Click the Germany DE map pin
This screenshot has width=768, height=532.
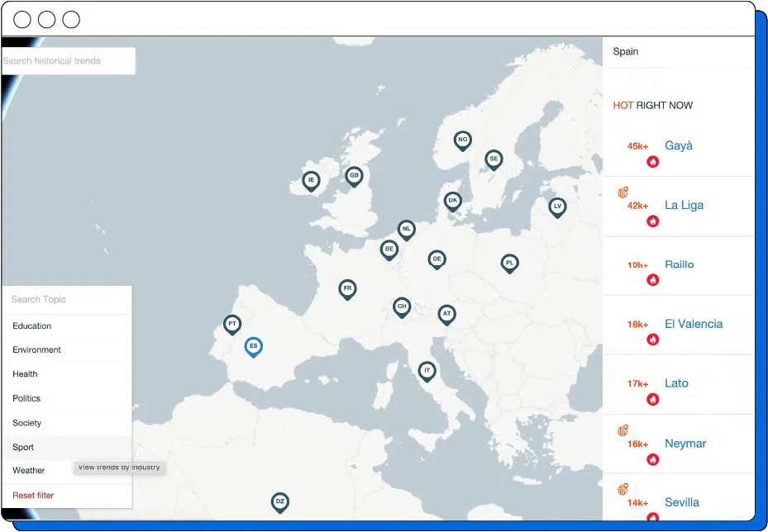(x=436, y=259)
